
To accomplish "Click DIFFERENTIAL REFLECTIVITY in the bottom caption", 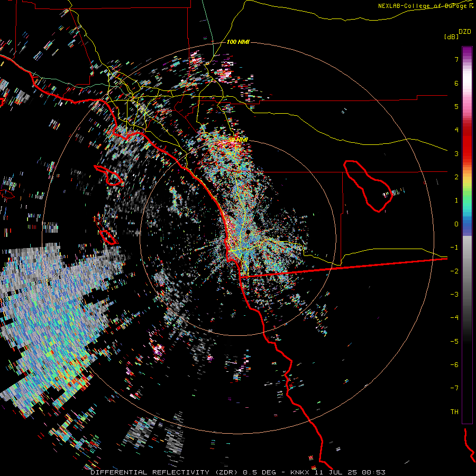I will click(x=150, y=472).
